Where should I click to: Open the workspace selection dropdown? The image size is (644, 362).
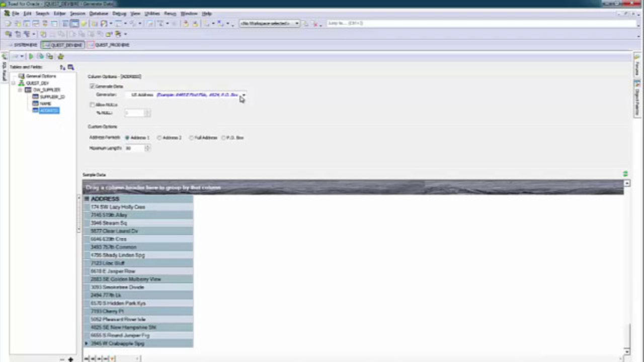(x=297, y=24)
